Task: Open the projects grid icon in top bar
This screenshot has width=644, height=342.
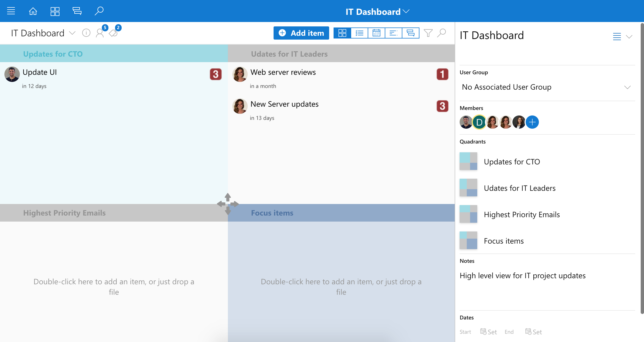Action: pyautogui.click(x=55, y=11)
